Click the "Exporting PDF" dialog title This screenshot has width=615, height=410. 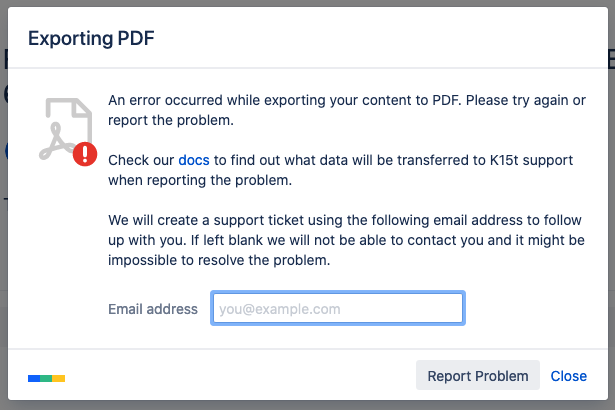91,39
